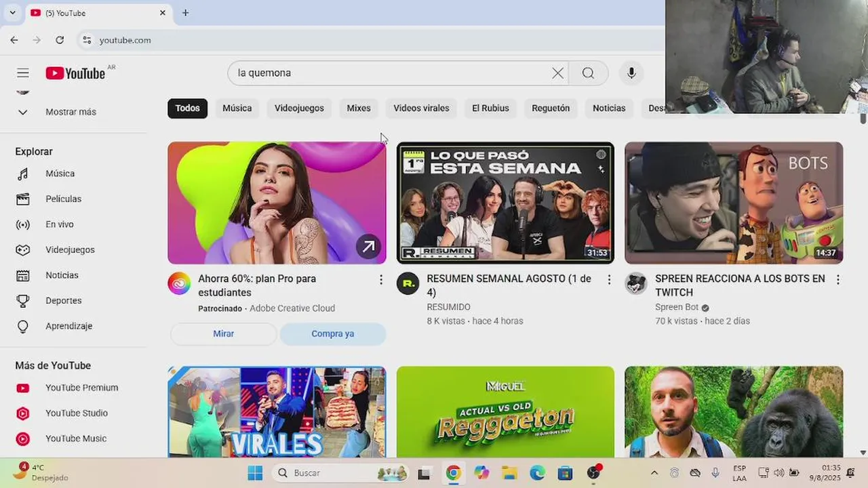This screenshot has height=488, width=868.
Task: Open the Toy Story BOTS thumbnail
Action: click(734, 203)
